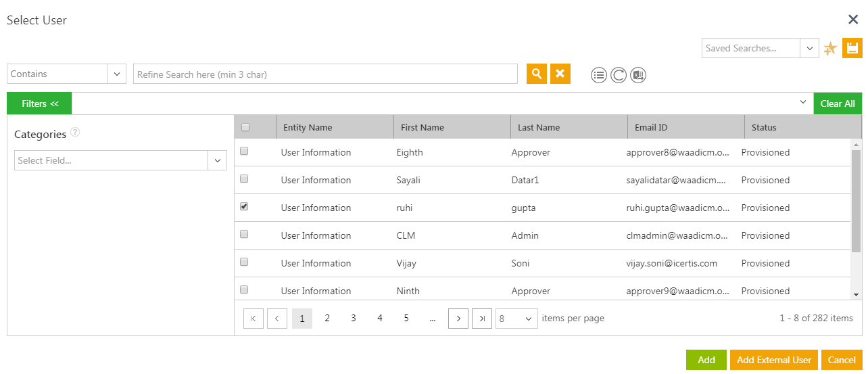The width and height of the screenshot is (868, 374).
Task: Click the orange search magnifier icon
Action: point(537,74)
